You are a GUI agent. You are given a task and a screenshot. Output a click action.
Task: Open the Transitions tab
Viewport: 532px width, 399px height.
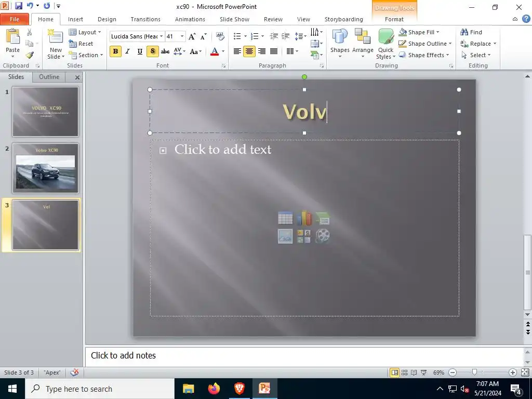pos(145,19)
